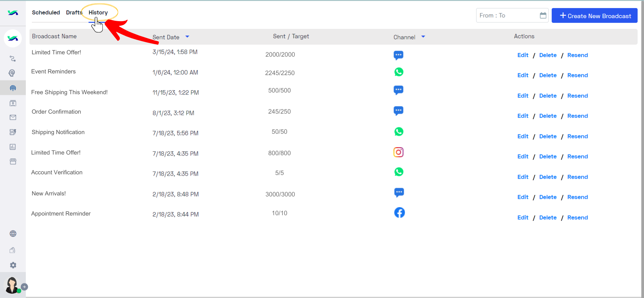Edit the Order Confirmation broadcast

click(x=523, y=116)
